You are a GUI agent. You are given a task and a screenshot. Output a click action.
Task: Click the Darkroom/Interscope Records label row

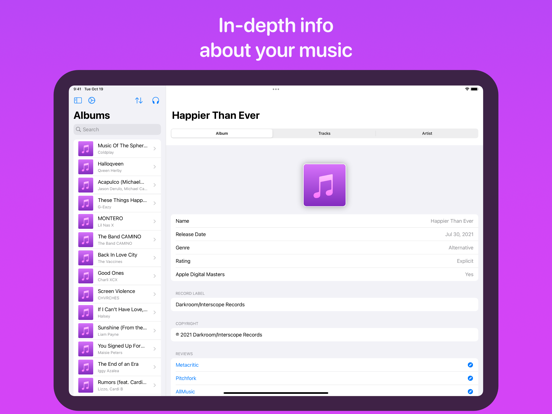pos(324,305)
